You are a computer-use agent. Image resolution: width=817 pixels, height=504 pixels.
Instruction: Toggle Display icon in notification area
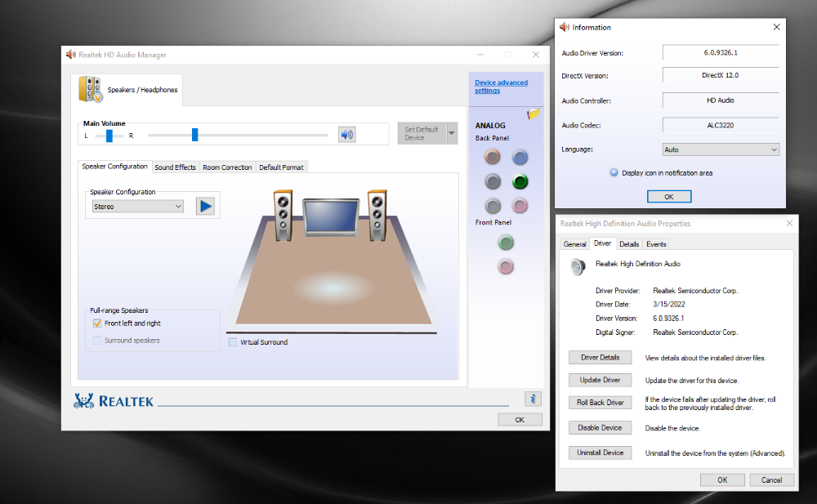point(614,173)
